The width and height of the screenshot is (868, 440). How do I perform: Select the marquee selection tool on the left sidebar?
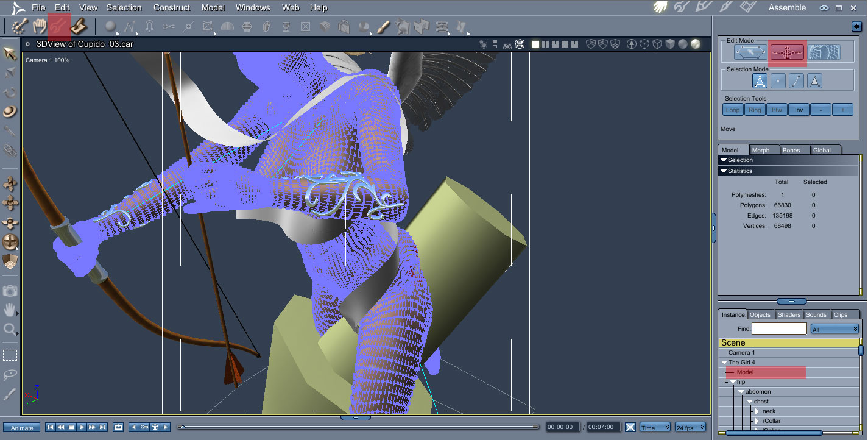[10, 356]
